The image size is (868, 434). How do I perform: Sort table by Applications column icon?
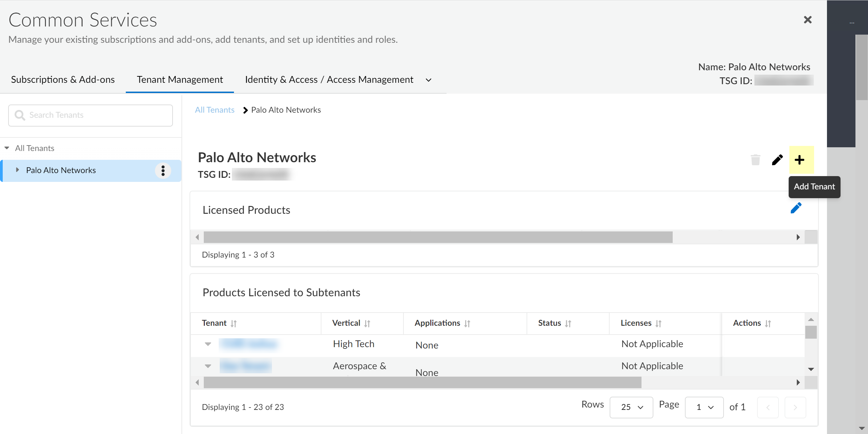click(x=467, y=323)
